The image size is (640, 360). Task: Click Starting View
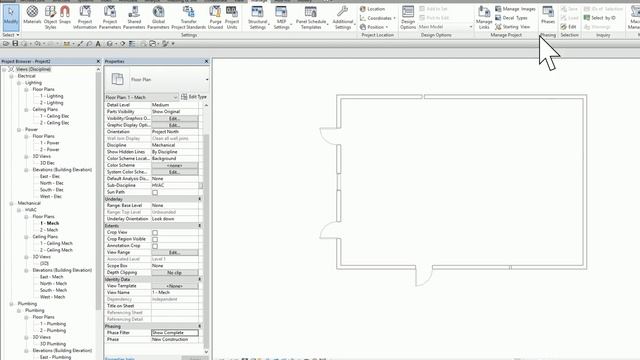tap(513, 27)
